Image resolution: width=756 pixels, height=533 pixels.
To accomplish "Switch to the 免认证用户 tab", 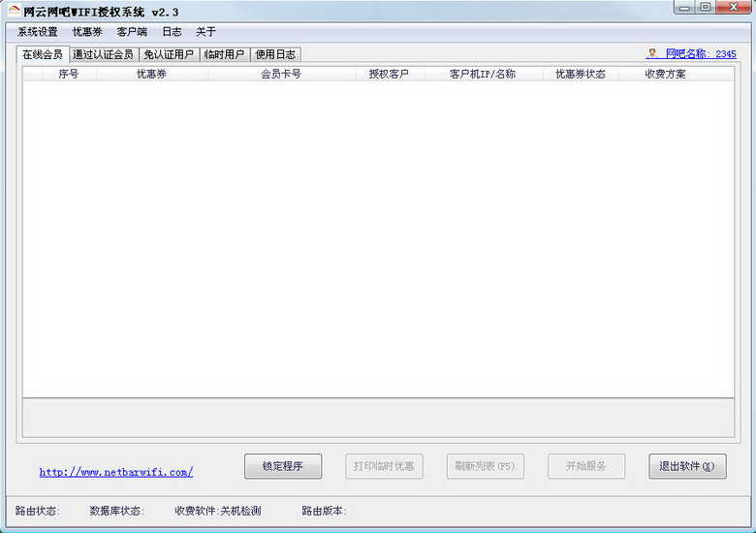I will pos(169,54).
